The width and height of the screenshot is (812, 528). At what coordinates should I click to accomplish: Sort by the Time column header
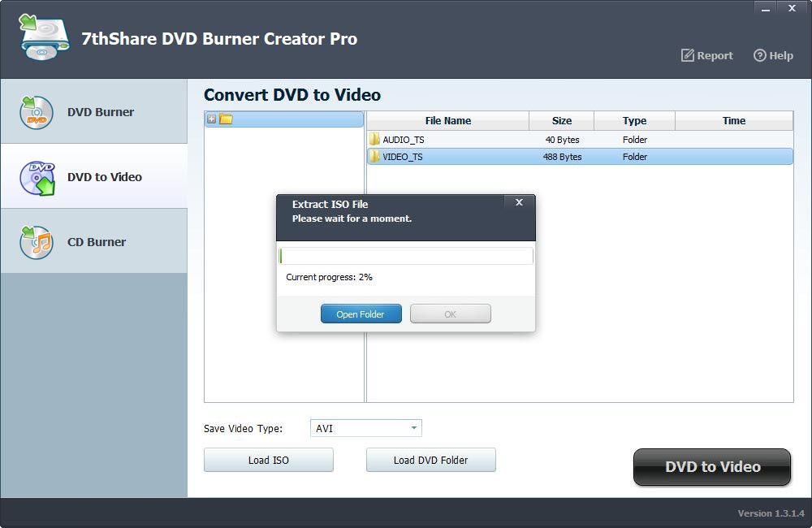coord(734,121)
